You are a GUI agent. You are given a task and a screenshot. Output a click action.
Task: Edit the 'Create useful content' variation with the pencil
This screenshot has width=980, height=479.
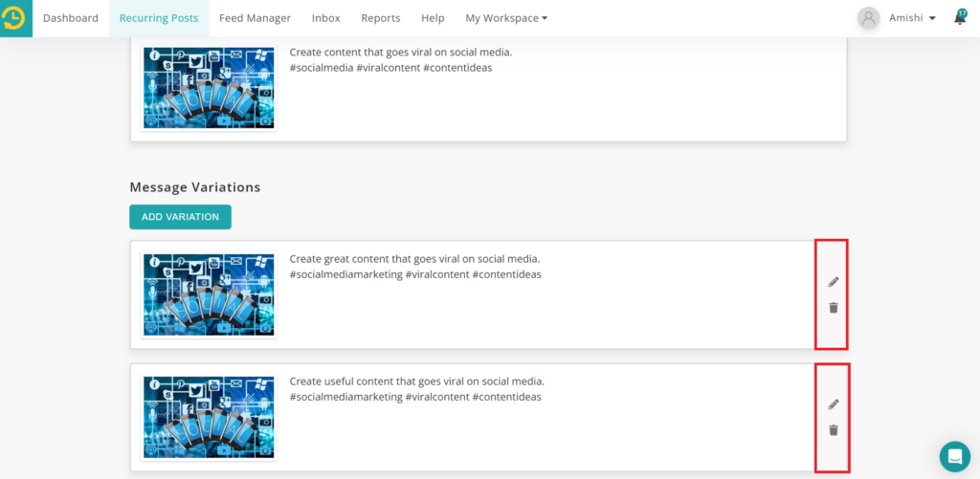tap(834, 404)
